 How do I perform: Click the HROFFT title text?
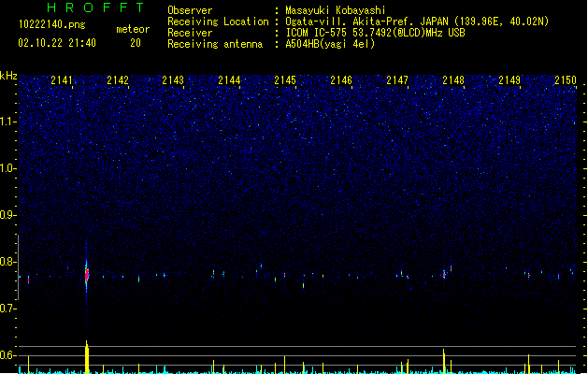(96, 7)
